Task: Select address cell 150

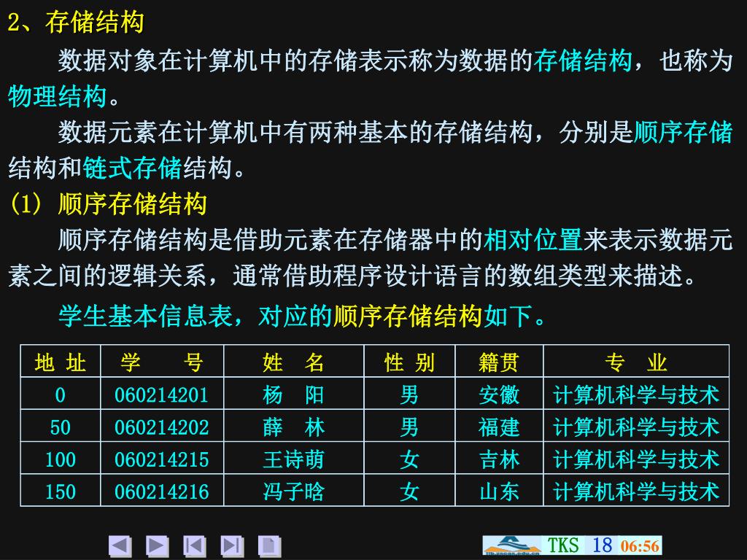Action: [x=60, y=491]
